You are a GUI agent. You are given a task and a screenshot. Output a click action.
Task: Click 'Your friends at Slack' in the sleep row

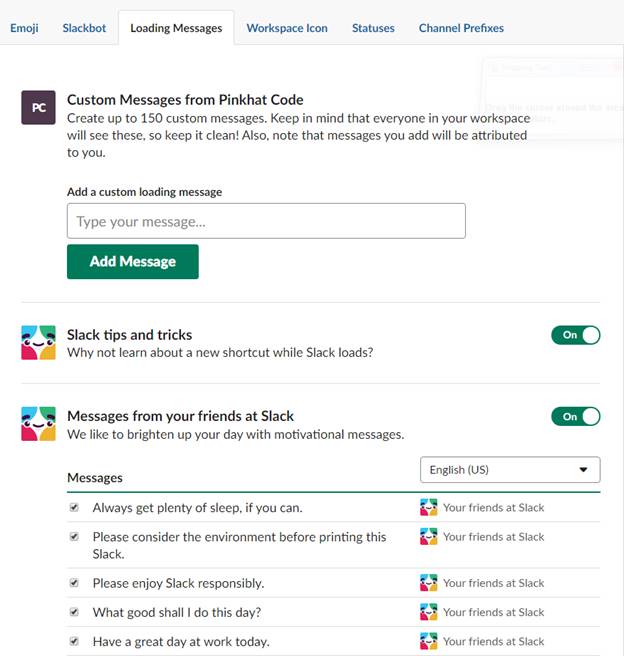click(x=494, y=507)
